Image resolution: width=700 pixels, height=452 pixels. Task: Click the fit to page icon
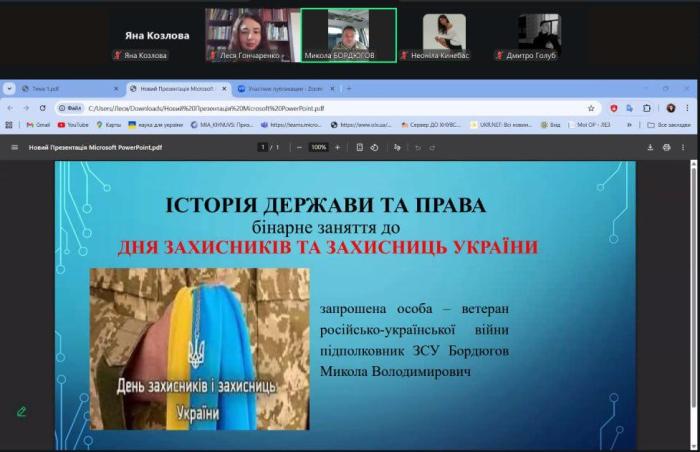pyautogui.click(x=359, y=147)
